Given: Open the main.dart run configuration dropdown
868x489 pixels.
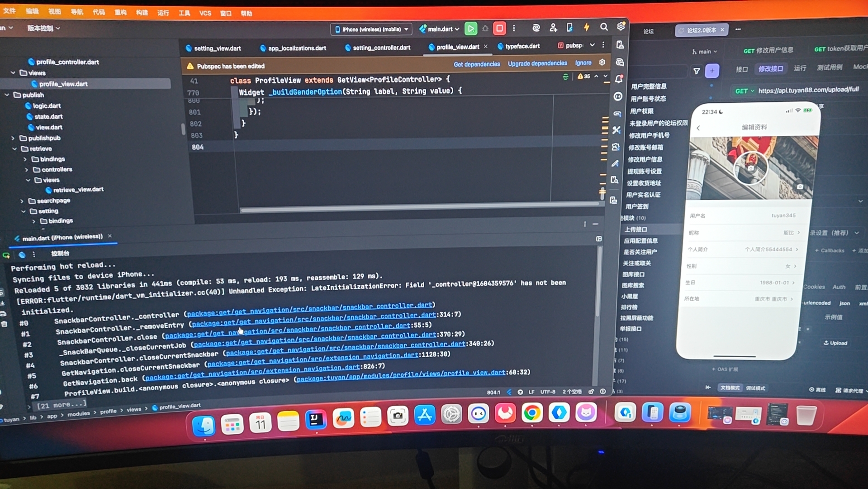Looking at the screenshot, I should pos(439,29).
